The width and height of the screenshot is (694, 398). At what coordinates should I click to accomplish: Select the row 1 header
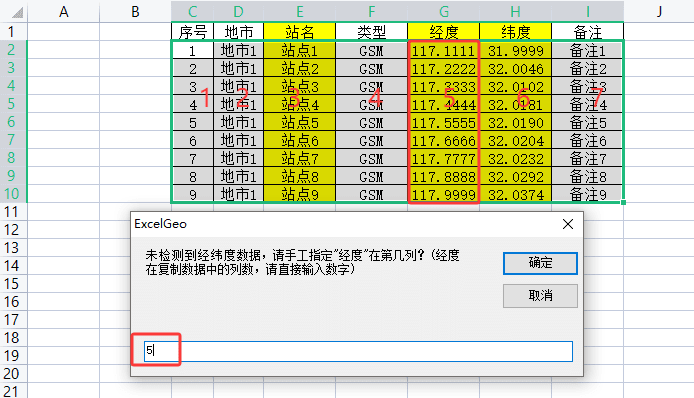click(12, 32)
